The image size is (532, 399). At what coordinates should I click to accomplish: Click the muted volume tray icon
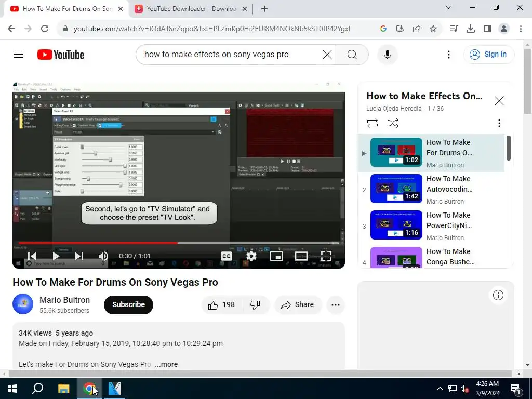coord(465,389)
